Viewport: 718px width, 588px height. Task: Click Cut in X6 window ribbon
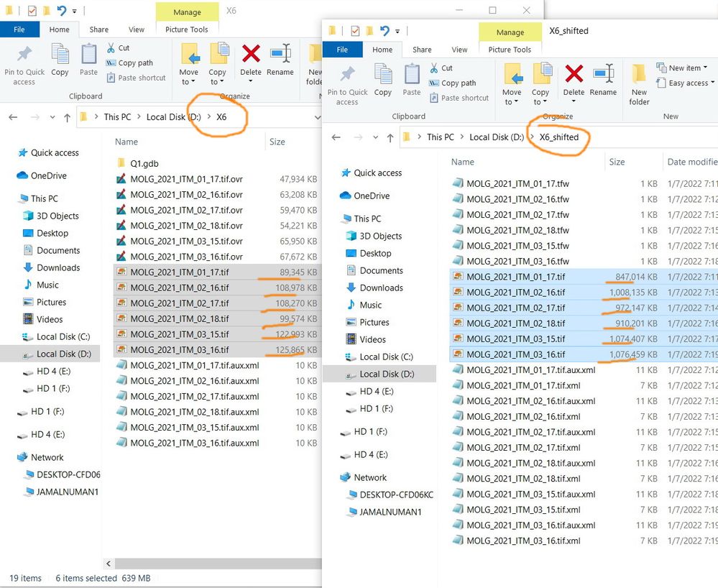(118, 47)
